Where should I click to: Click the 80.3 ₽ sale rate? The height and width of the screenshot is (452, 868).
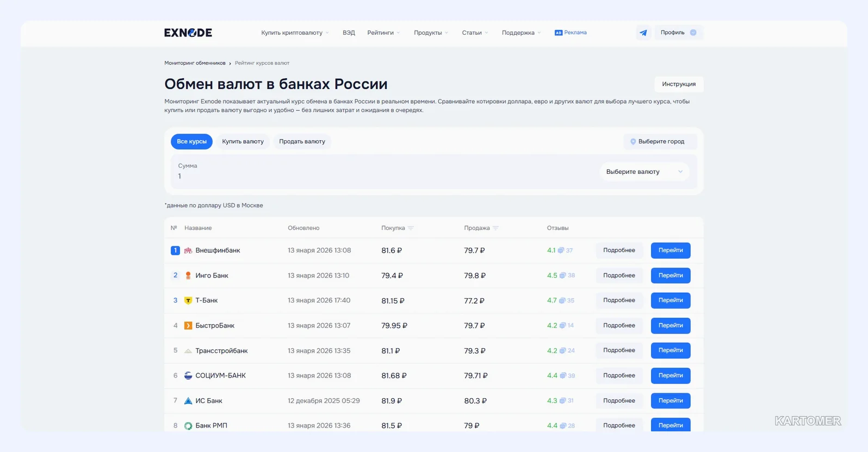click(x=475, y=401)
